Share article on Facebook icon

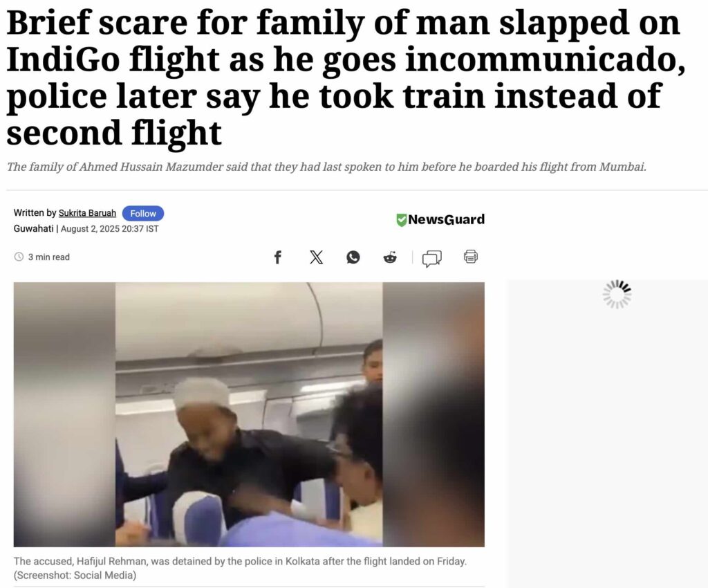tap(278, 257)
